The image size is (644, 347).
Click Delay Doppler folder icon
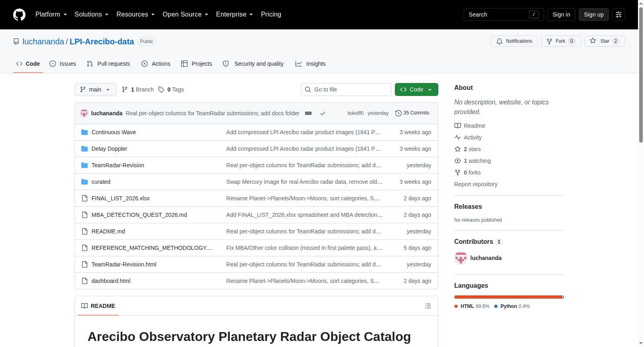[x=85, y=149]
